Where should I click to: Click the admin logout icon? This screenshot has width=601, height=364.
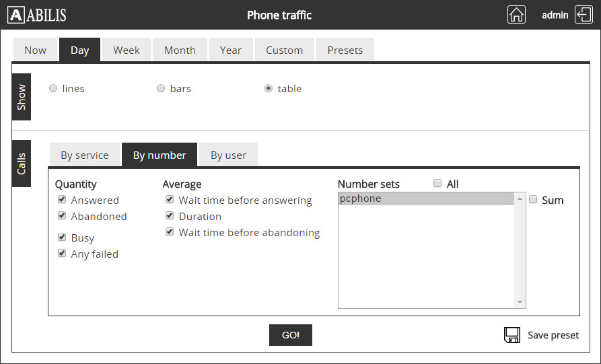tap(583, 15)
